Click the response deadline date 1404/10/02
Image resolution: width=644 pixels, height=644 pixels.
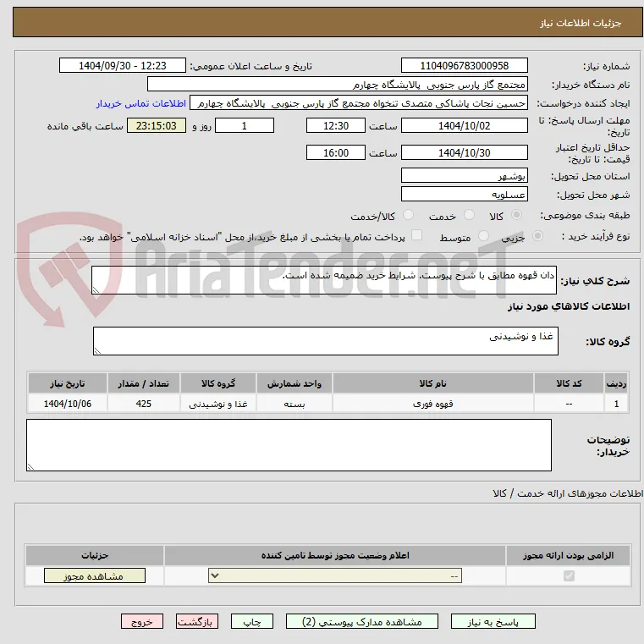tap(464, 126)
